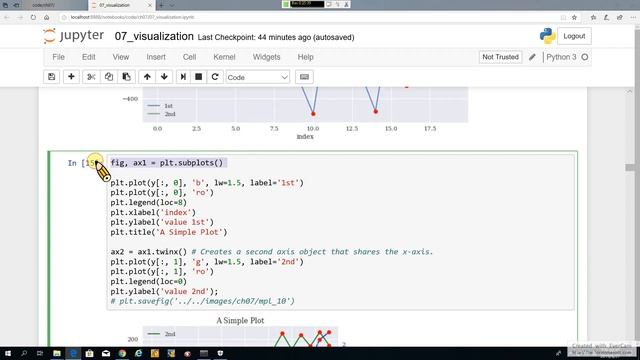Click the Python logo icon

tap(547, 36)
